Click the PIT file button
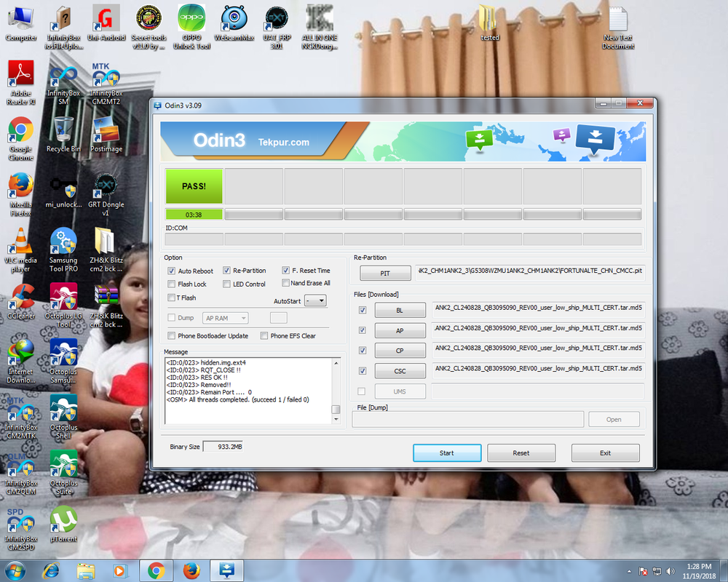The width and height of the screenshot is (728, 582). (x=385, y=274)
